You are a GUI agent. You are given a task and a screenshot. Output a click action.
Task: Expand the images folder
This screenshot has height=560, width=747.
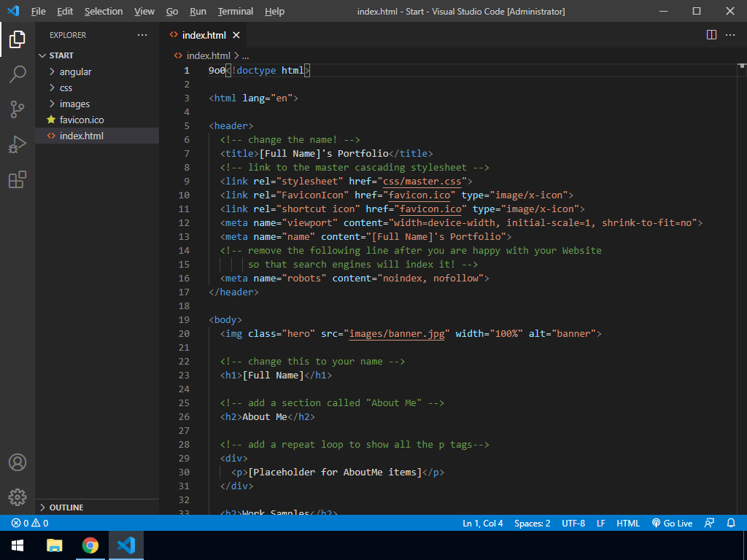[x=74, y=104]
